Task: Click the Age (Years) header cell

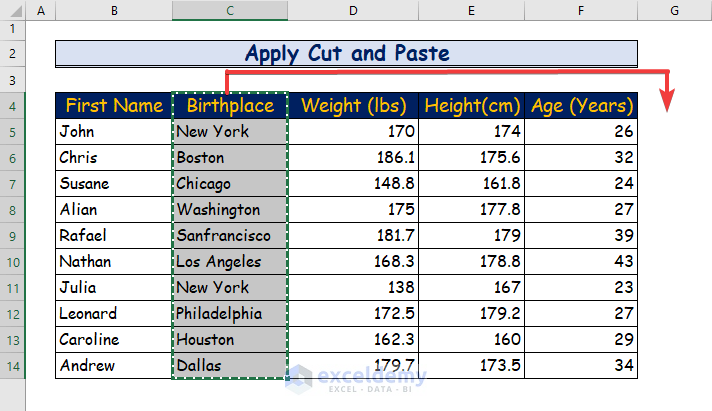Action: click(581, 106)
